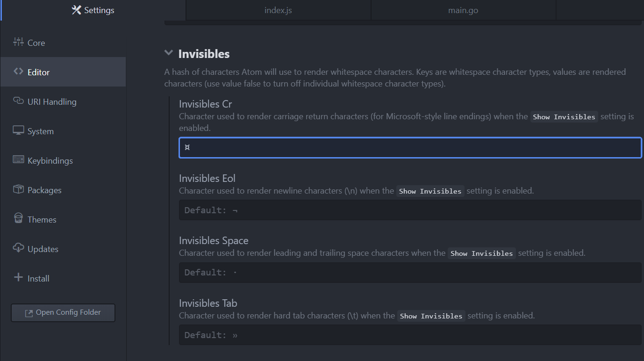Click the Invisibles section heading

click(204, 54)
